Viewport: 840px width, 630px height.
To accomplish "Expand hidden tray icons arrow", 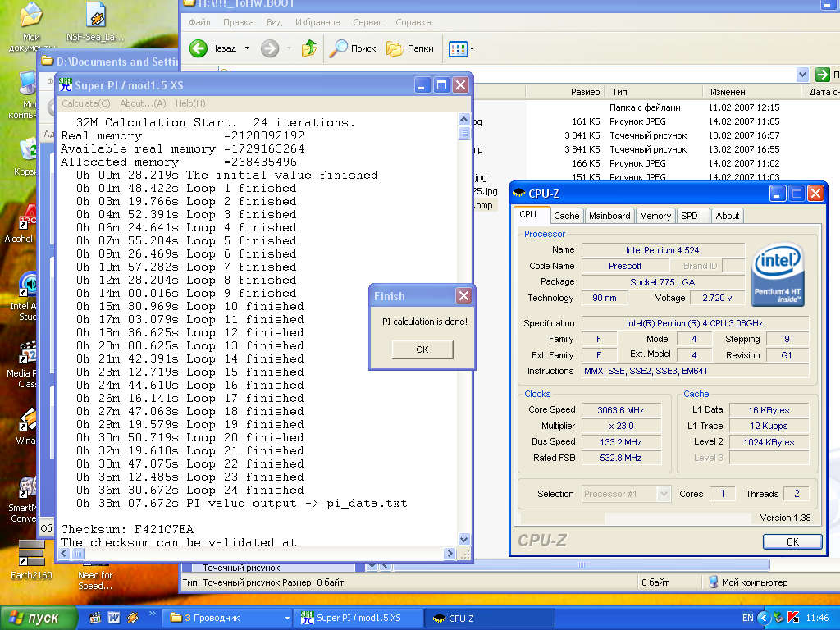I will coord(764,618).
